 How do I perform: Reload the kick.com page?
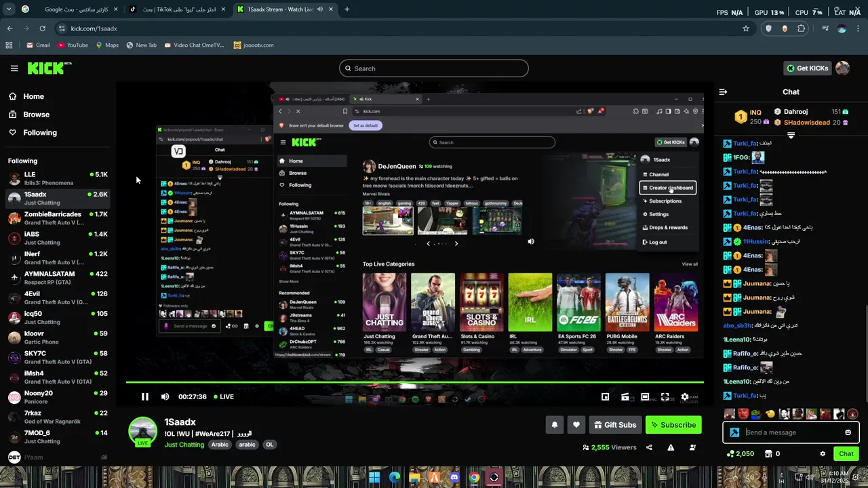coord(42,28)
